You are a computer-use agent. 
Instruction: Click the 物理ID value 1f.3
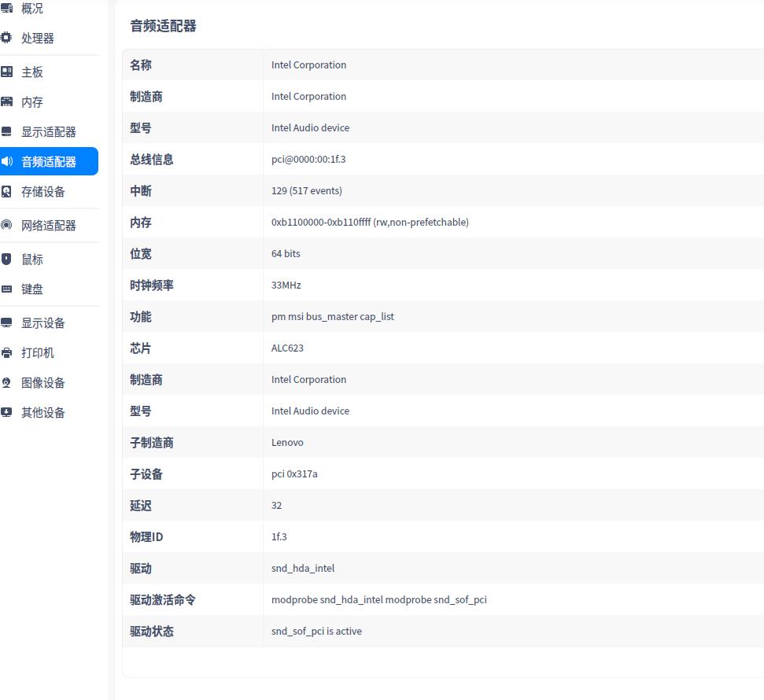[x=279, y=537]
